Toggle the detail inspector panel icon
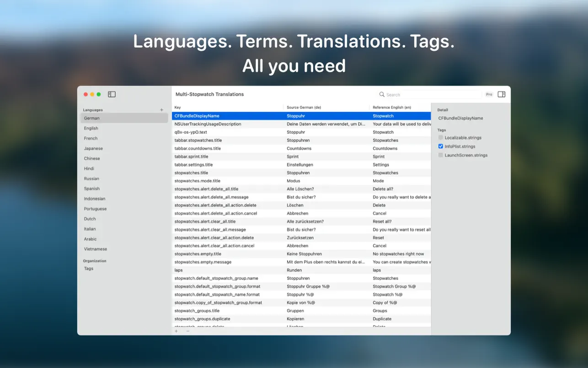The height and width of the screenshot is (368, 588). click(501, 94)
